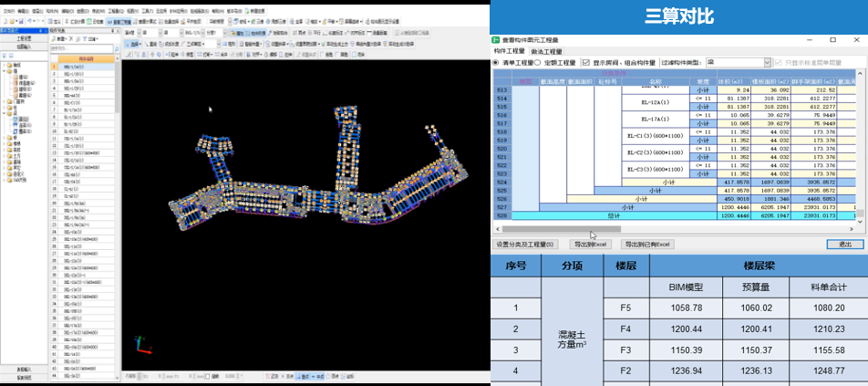This screenshot has width=868, height=386.
Task: Click the search magnifier icon in the component list
Action: 117,48
